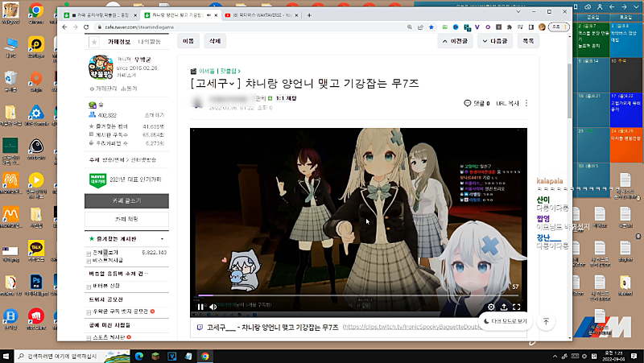Open the 목록 list button
This screenshot has width=644, height=363.
point(528,41)
